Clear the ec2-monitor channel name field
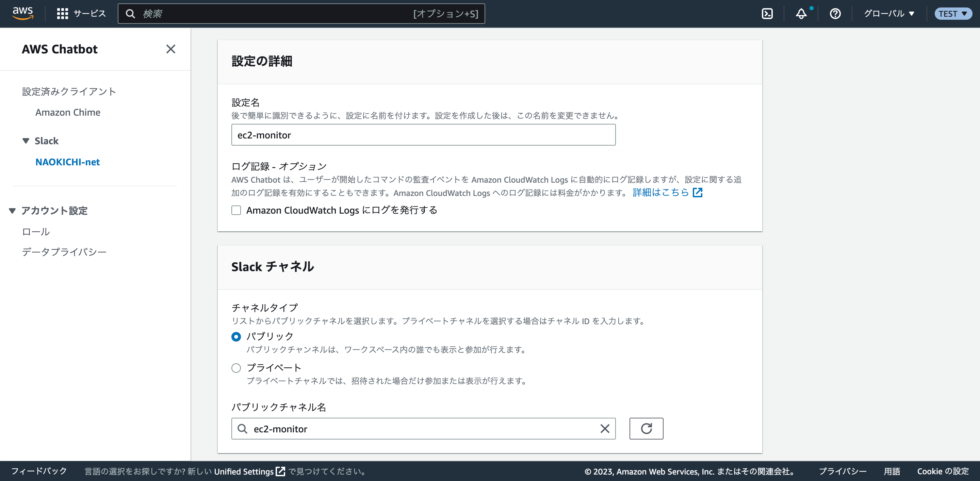980x481 pixels. (x=605, y=429)
